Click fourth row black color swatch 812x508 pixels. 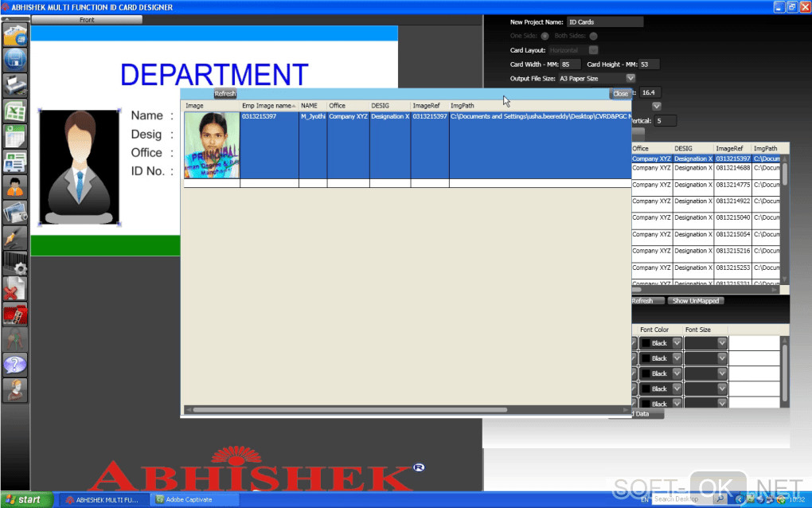646,389
